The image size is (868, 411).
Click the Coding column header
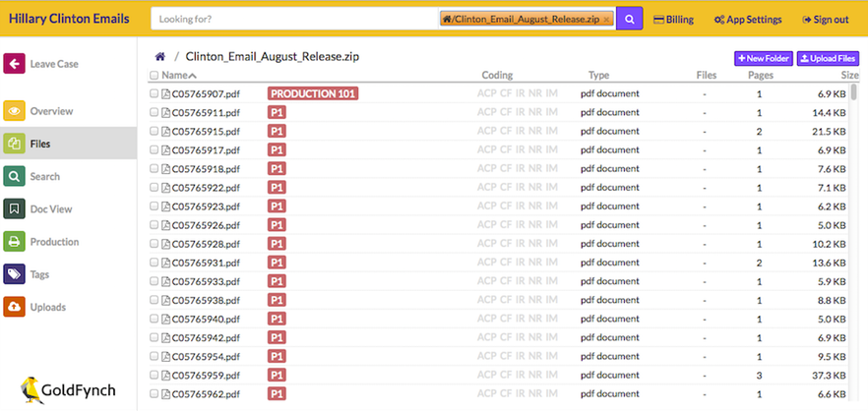(497, 76)
